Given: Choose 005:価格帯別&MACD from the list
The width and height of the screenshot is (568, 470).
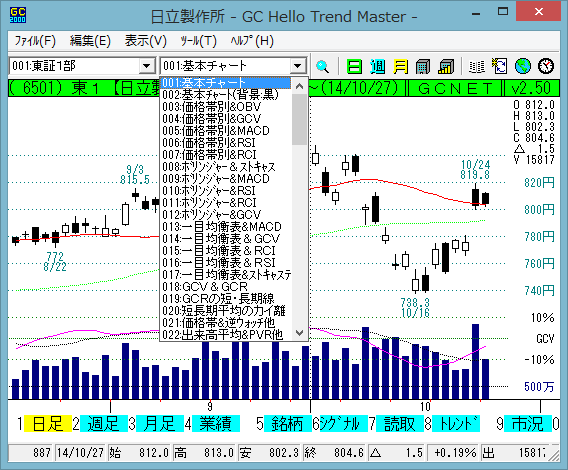Looking at the screenshot, I should click(216, 130).
